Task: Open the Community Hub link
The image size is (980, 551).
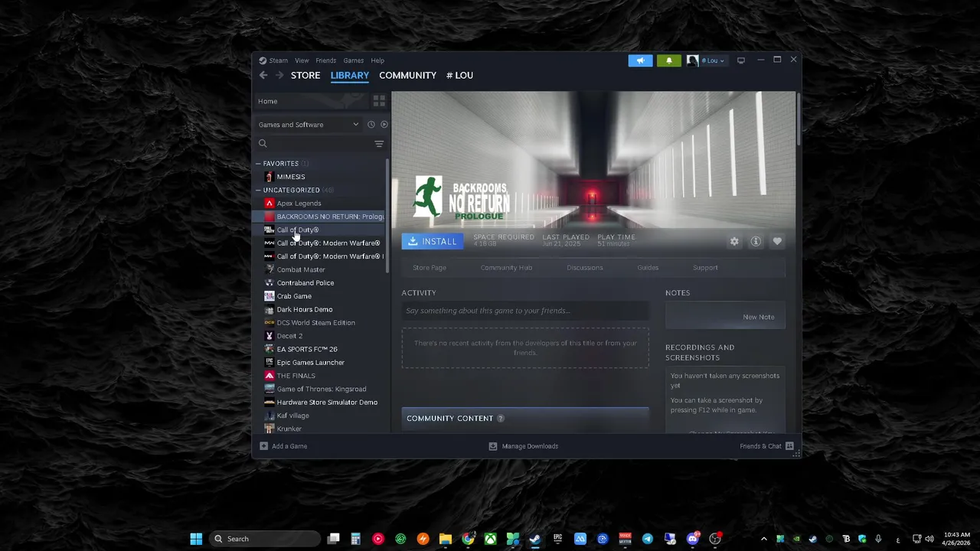Action: tap(506, 268)
